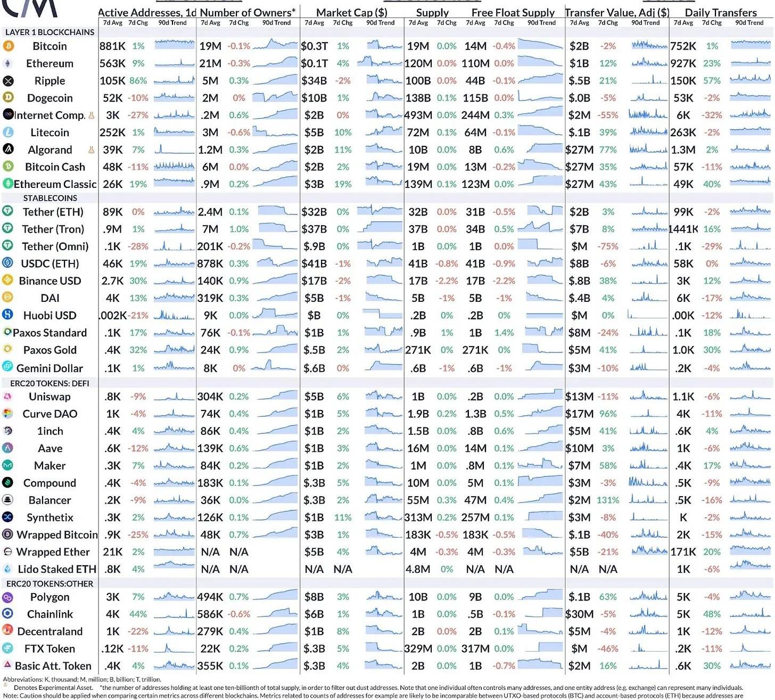Click the STABLECOINS section heading
The image size is (775, 700).
pos(50,198)
